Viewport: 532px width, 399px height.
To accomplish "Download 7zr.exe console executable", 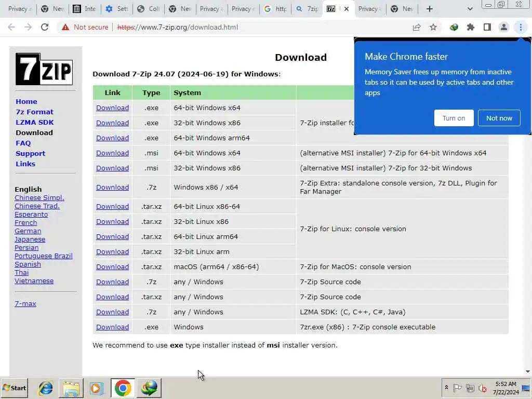I will 112,327.
